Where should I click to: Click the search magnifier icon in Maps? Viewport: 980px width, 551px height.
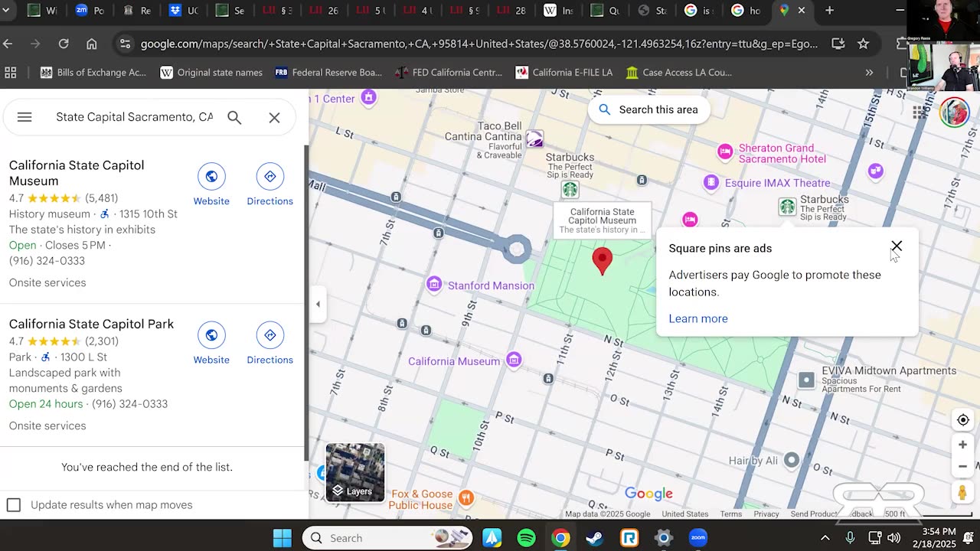[234, 117]
